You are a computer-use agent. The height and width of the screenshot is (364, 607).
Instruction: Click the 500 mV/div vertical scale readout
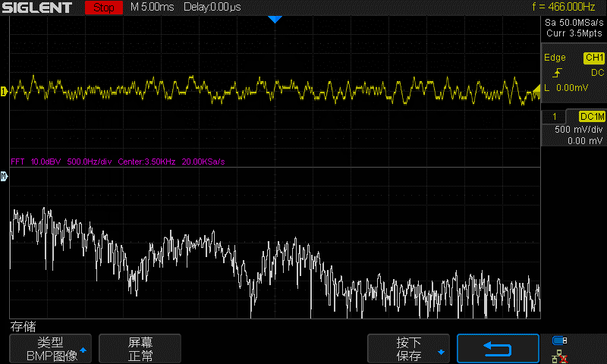pyautogui.click(x=577, y=130)
